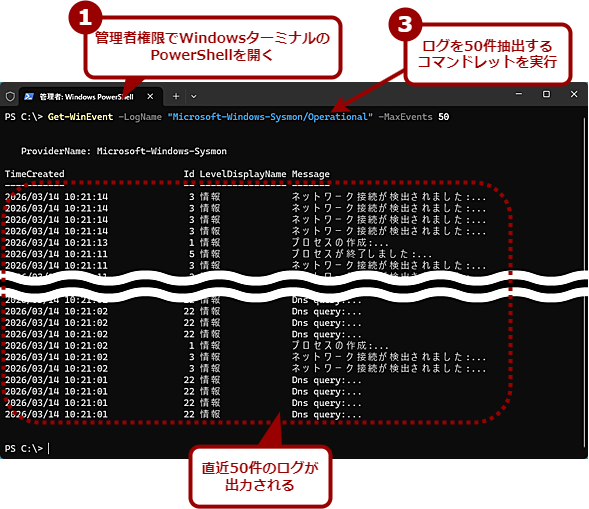Click the last 10:21:01 Dns query row
The image size is (589, 509).
183,414
